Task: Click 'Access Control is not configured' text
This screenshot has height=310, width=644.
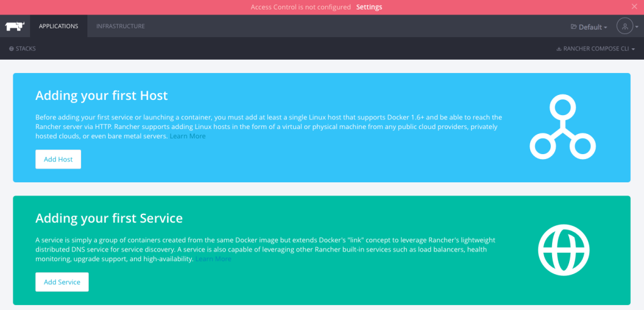Action: coord(301,7)
